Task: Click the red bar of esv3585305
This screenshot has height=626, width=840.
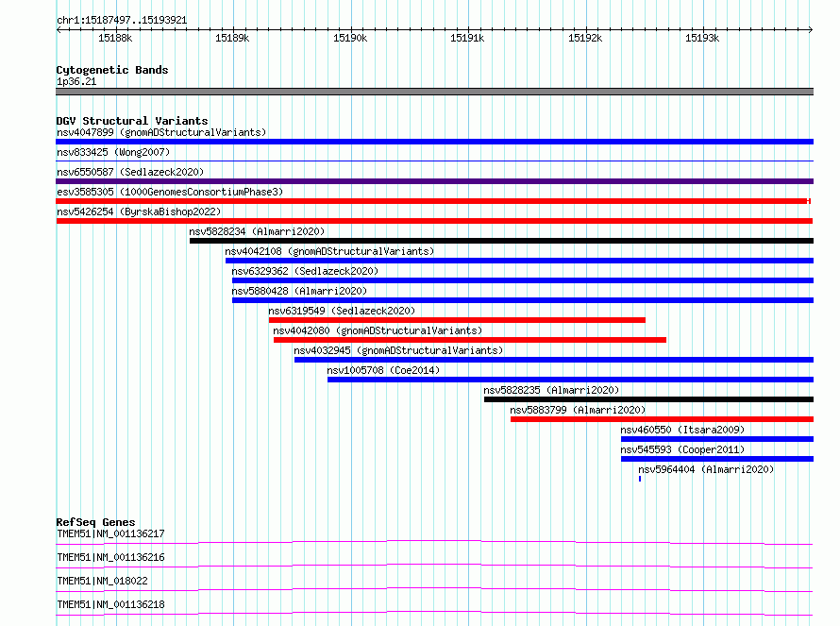Action: [433, 201]
